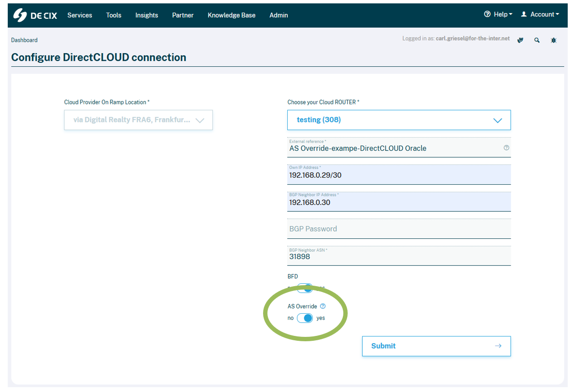
Task: Open External reference help icon
Action: pos(506,148)
